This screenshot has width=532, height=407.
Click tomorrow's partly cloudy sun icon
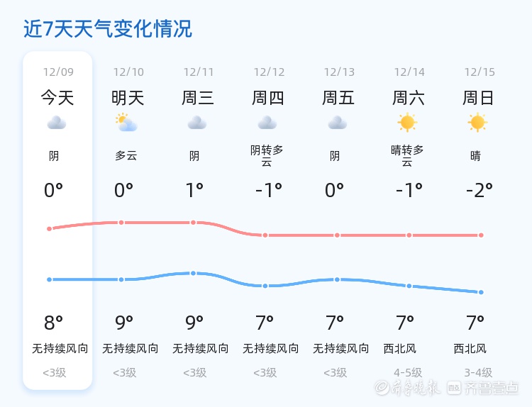point(126,123)
